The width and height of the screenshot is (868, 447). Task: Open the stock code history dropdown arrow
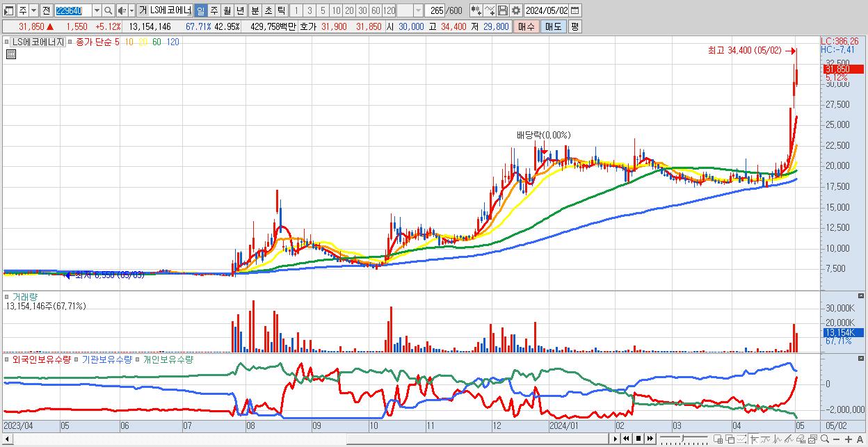pos(97,10)
